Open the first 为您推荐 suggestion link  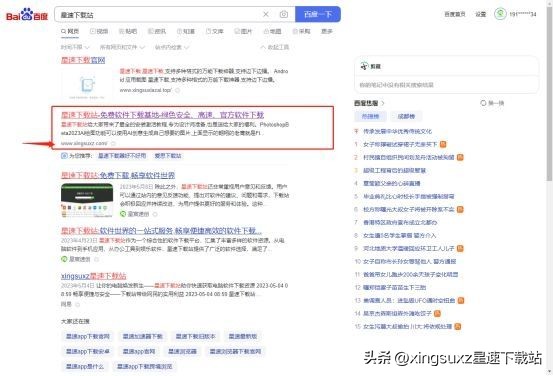point(122,156)
